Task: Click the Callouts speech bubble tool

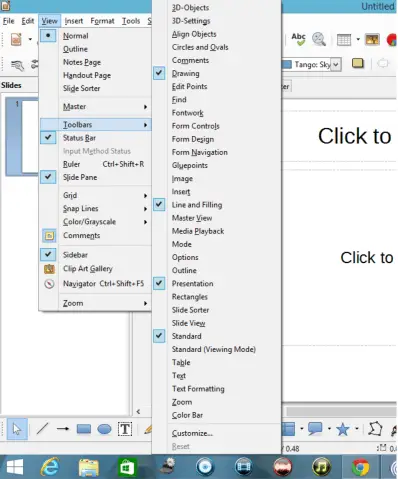Action: pos(315,429)
